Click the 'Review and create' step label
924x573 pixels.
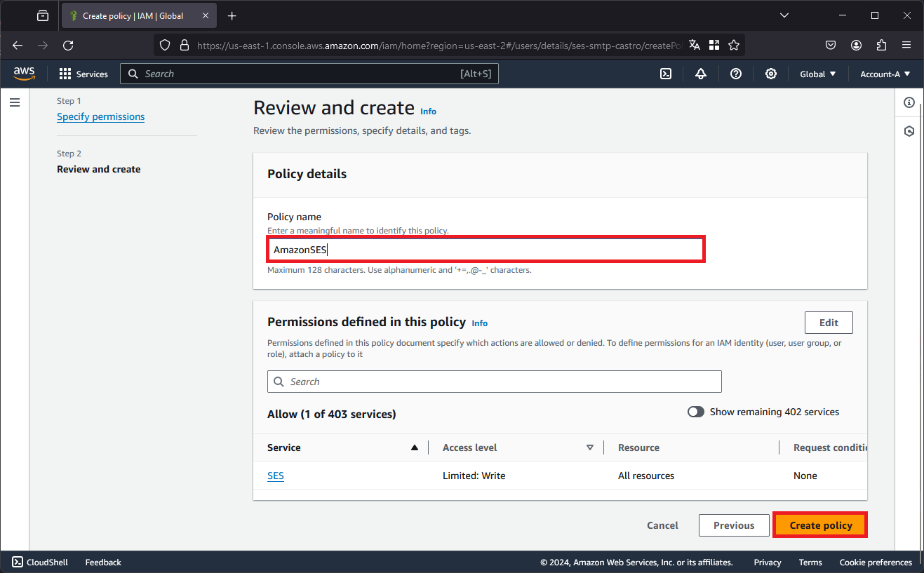[99, 169]
